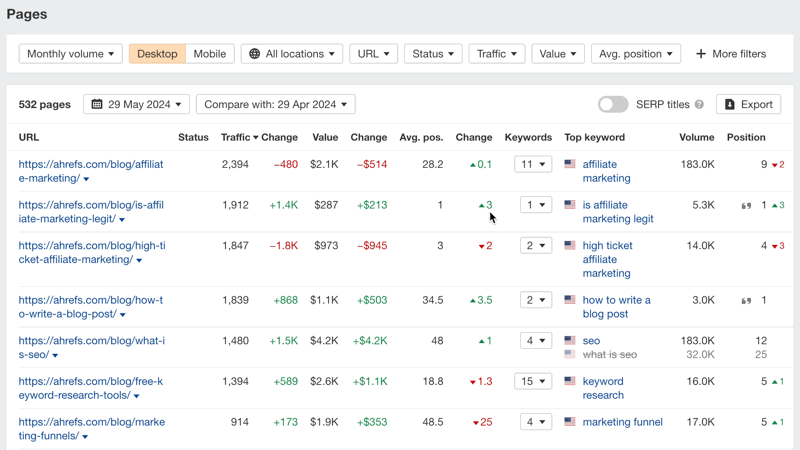Click the globe icon in All locations
Image resolution: width=800 pixels, height=450 pixels.
[255, 54]
